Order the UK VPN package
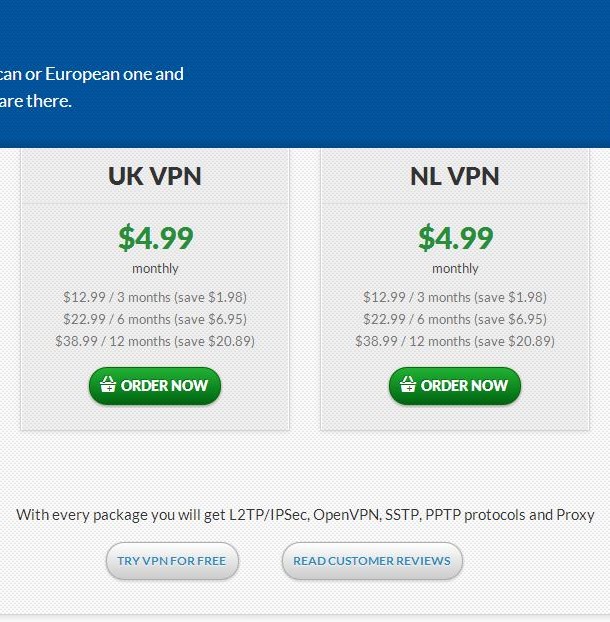 pyautogui.click(x=155, y=386)
